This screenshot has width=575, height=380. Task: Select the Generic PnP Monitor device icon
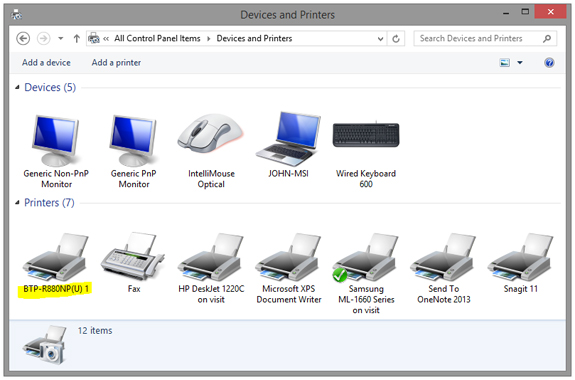[133, 140]
